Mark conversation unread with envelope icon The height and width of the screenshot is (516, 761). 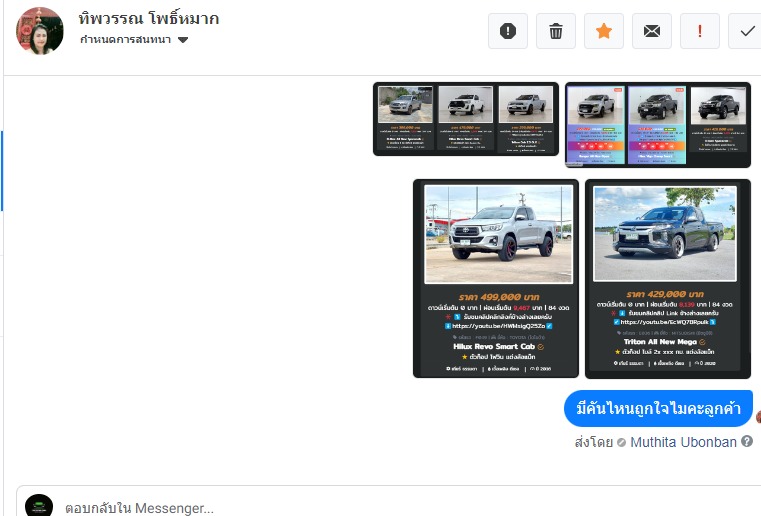[652, 31]
